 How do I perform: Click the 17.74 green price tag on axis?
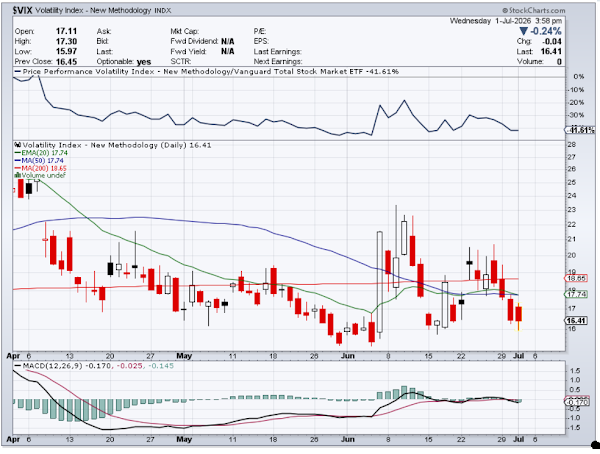576,294
